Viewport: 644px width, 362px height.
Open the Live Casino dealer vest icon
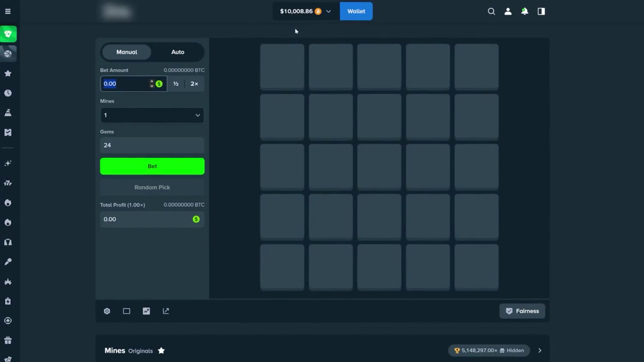pos(8,242)
